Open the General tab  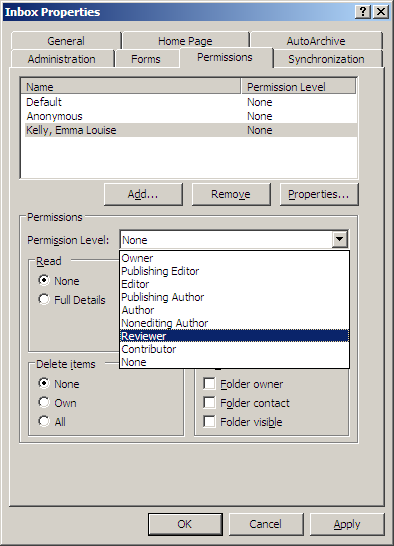tap(66, 41)
